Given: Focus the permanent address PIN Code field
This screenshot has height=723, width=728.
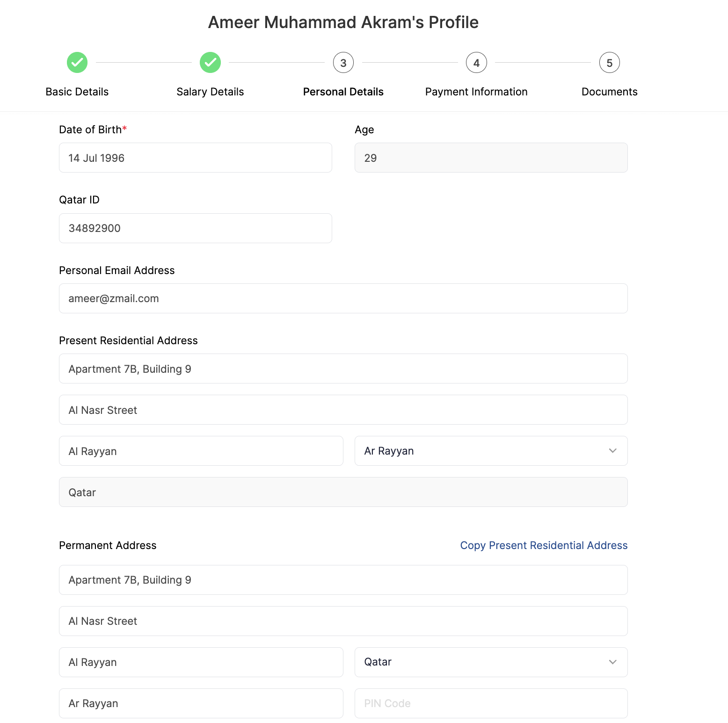Looking at the screenshot, I should point(491,703).
